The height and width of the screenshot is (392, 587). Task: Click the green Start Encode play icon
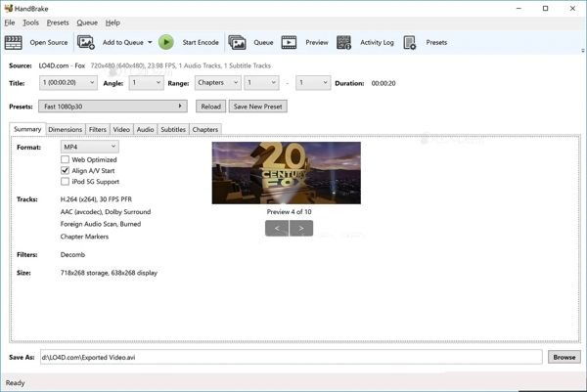pyautogui.click(x=166, y=42)
